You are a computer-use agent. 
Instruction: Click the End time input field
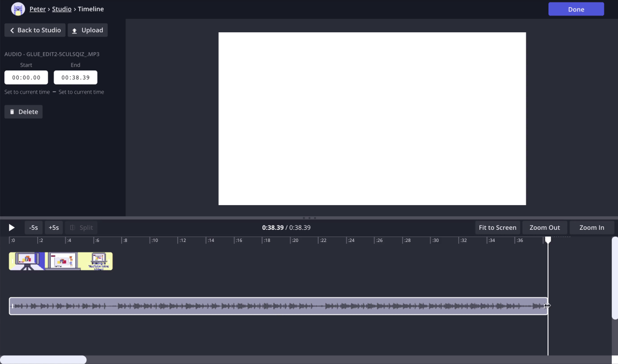click(x=75, y=77)
